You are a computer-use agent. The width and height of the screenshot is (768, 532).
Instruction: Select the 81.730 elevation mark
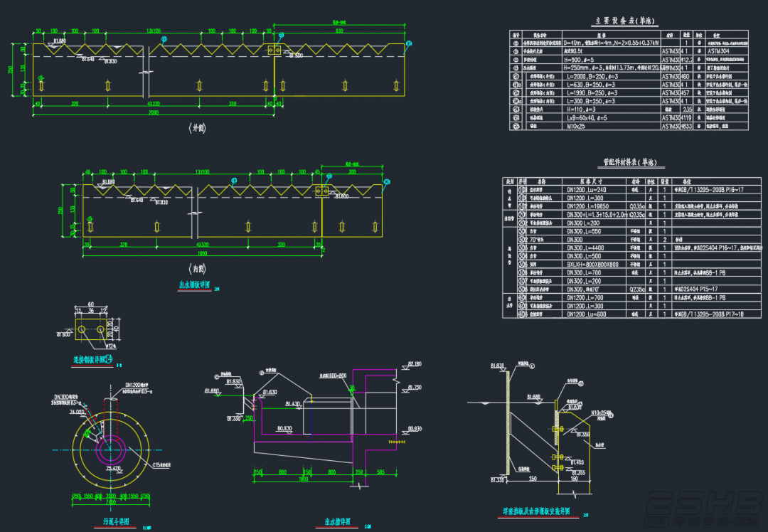tap(415, 388)
